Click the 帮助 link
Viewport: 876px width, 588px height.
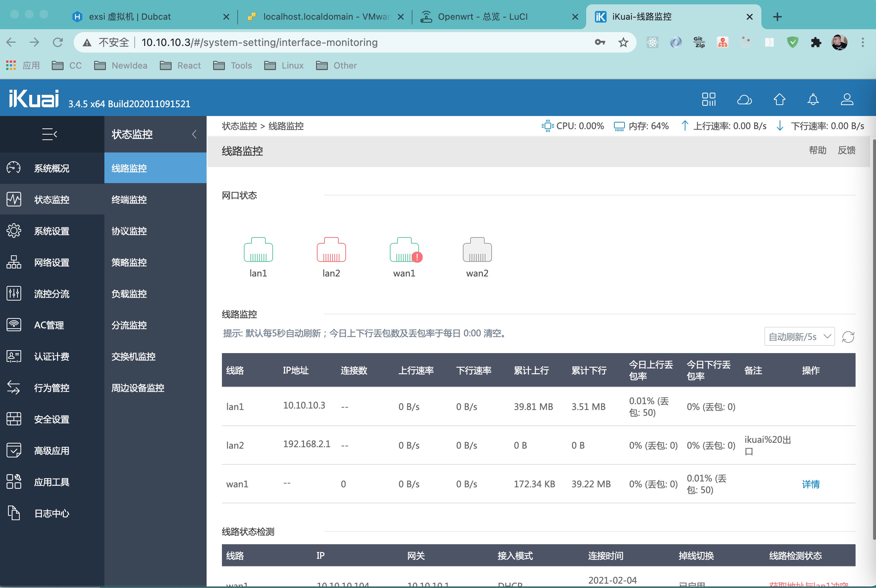818,150
